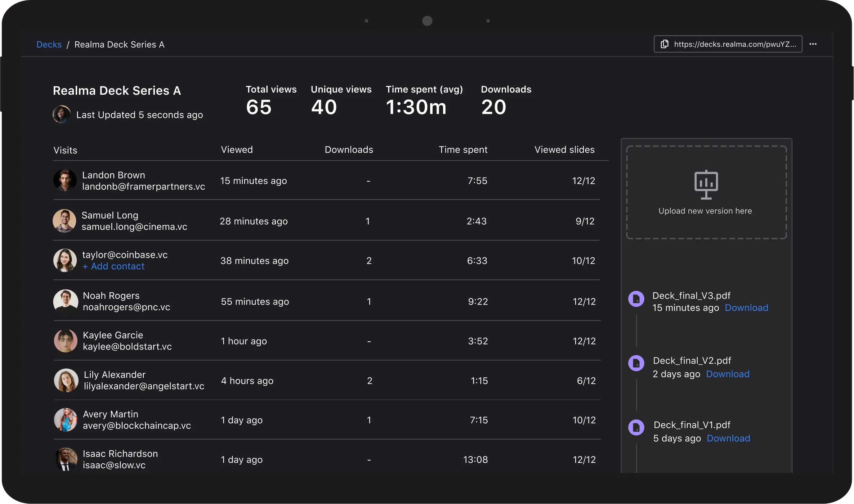This screenshot has height=504, width=854.
Task: Click Samuel Long's profile picture
Action: 64,221
